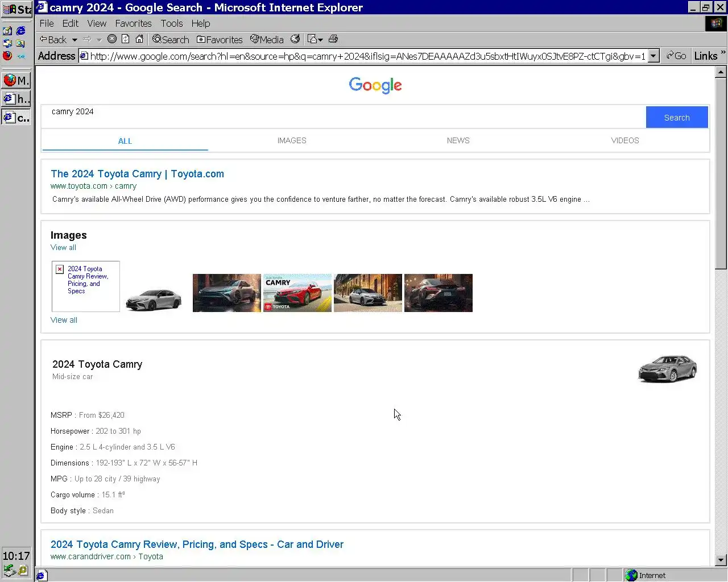Click the address bar URL field
This screenshot has height=582, width=728.
[x=367, y=56]
